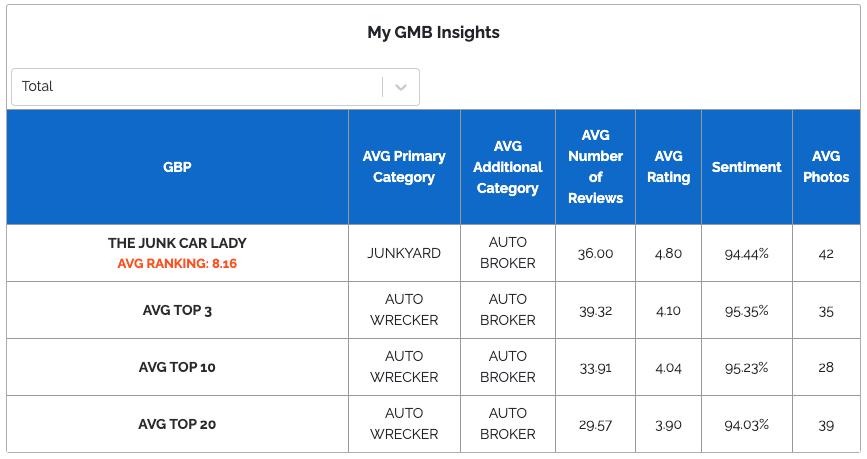The height and width of the screenshot is (459, 867).
Task: Select the AVG Additional Category header
Action: coord(507,167)
